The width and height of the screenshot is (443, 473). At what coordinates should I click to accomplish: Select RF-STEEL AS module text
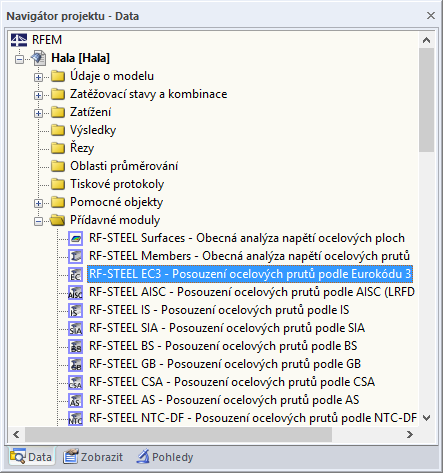click(x=224, y=400)
